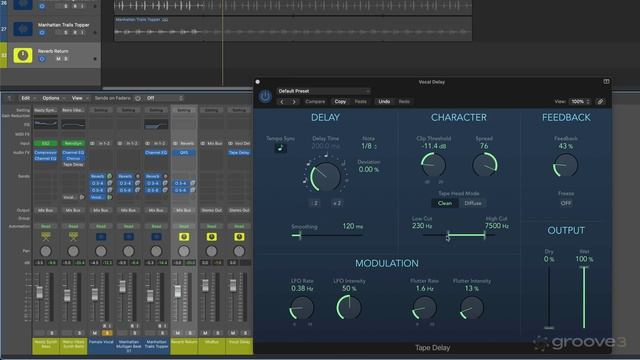Open Female Vocal Mix Bus output dropdown
Viewport: 640px width, 360px height.
101,210
